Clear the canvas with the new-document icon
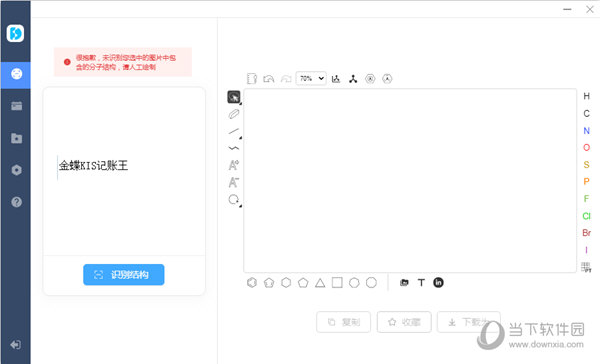Image resolution: width=600 pixels, height=364 pixels. 252,79
